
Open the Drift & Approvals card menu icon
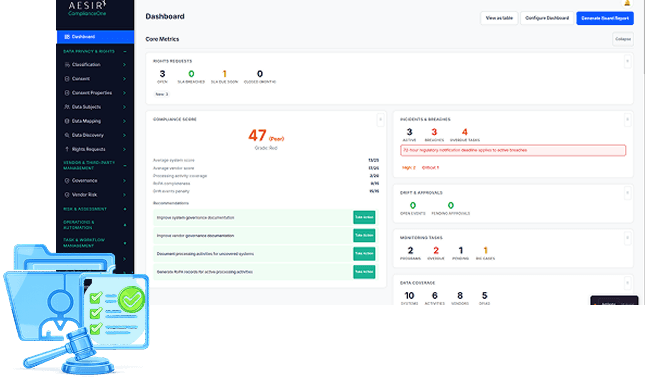[x=627, y=193]
